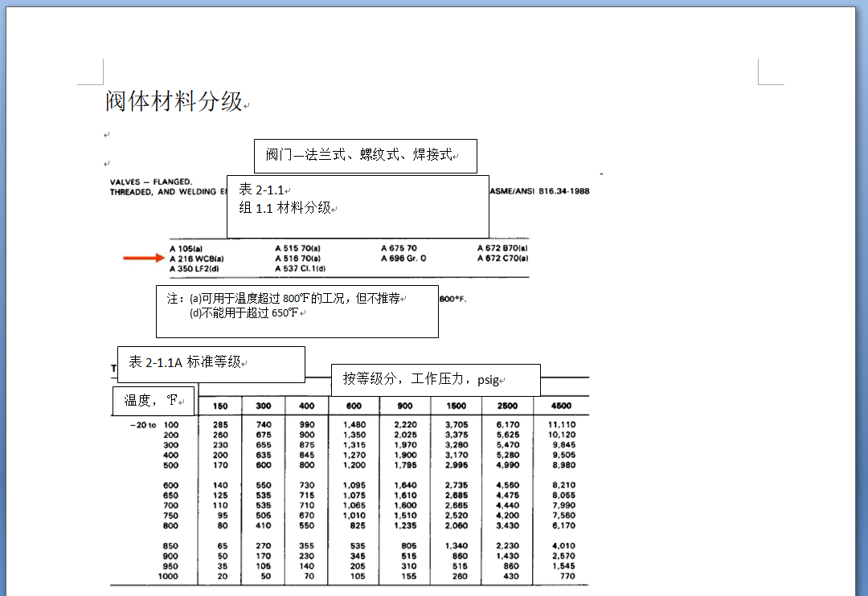Click the value 740 in the table
This screenshot has height=596, width=868.
[x=264, y=425]
